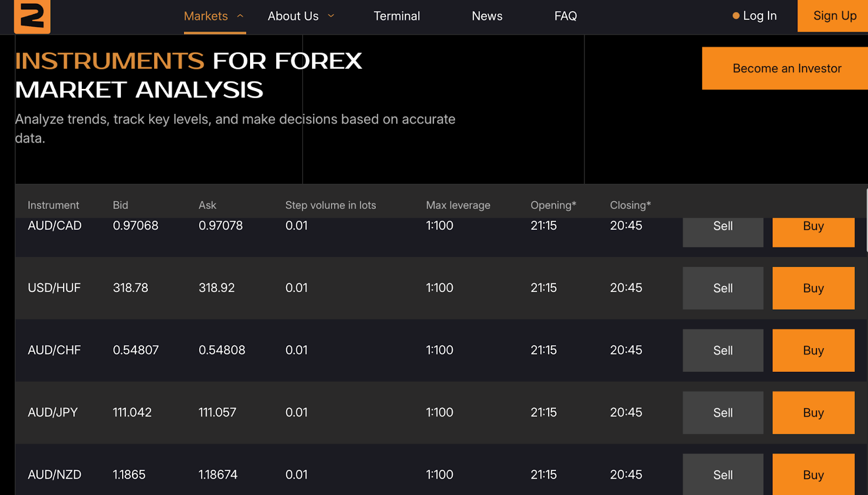Click Become an Investor button

click(787, 68)
